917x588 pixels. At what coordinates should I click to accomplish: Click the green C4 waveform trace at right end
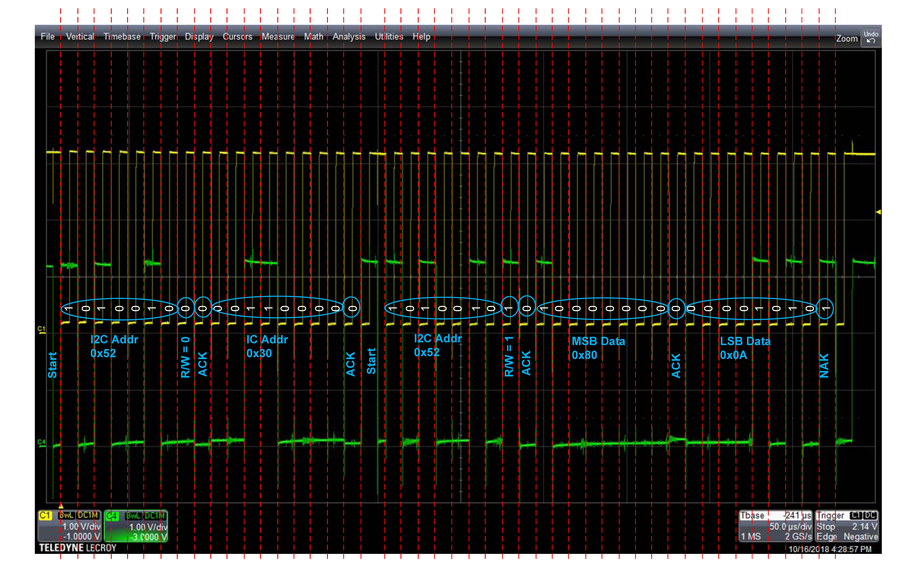click(864, 262)
